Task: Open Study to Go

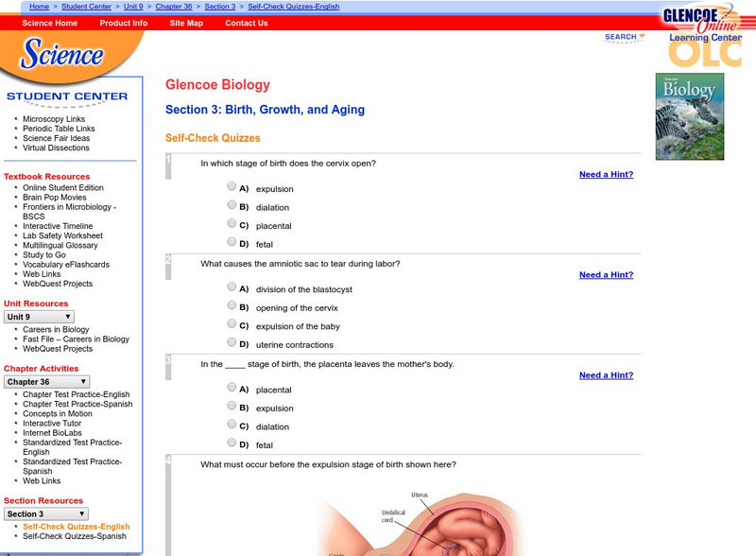Action: [x=44, y=255]
